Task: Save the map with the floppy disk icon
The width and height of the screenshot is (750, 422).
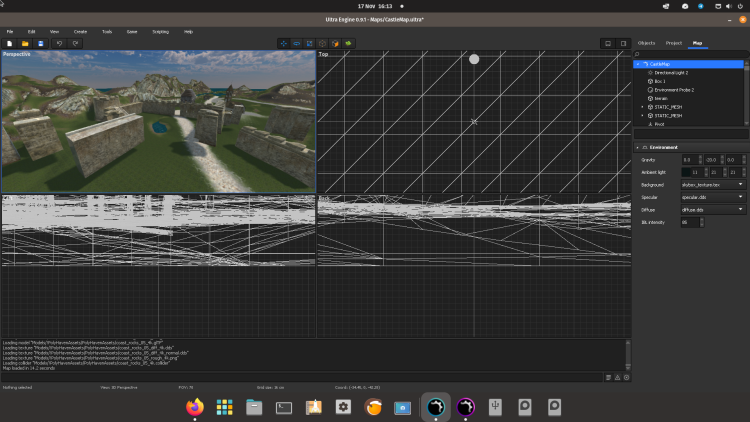Action: coord(41,44)
